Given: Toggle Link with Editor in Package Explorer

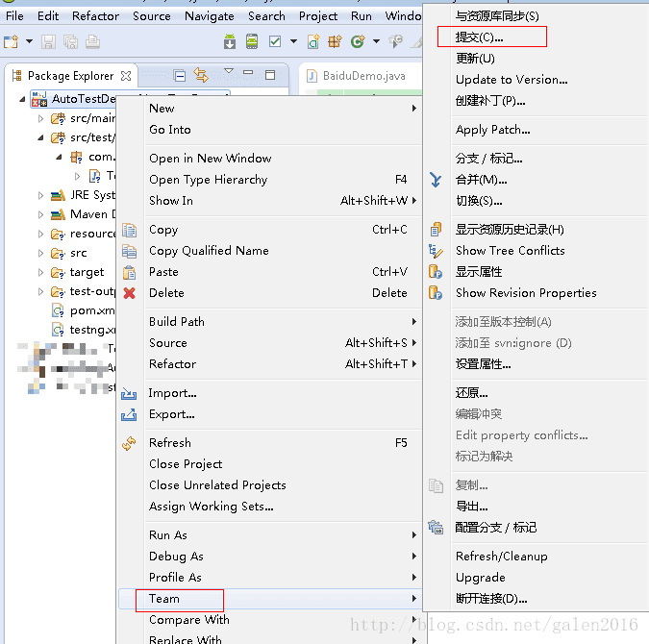Looking at the screenshot, I should pyautogui.click(x=201, y=75).
